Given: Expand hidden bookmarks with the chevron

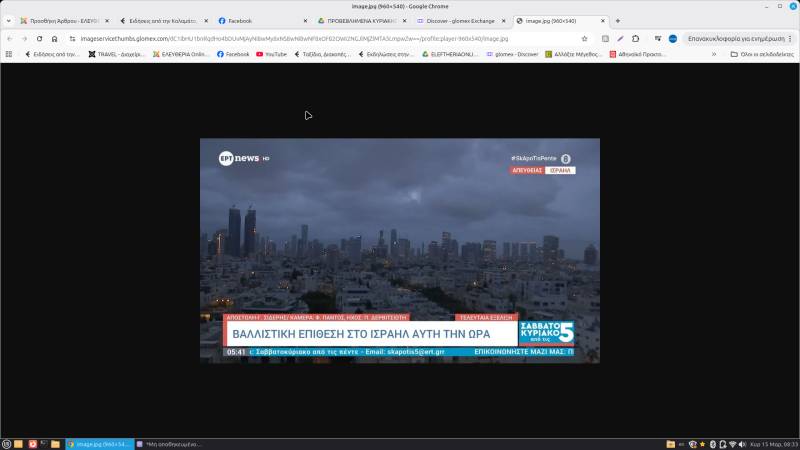Looking at the screenshot, I should pyautogui.click(x=713, y=54).
